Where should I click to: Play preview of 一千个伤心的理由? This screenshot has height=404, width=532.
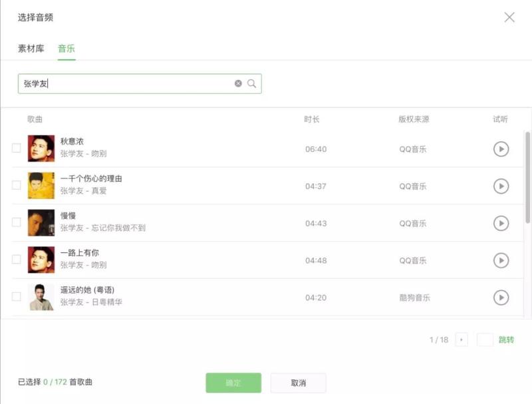(x=501, y=186)
